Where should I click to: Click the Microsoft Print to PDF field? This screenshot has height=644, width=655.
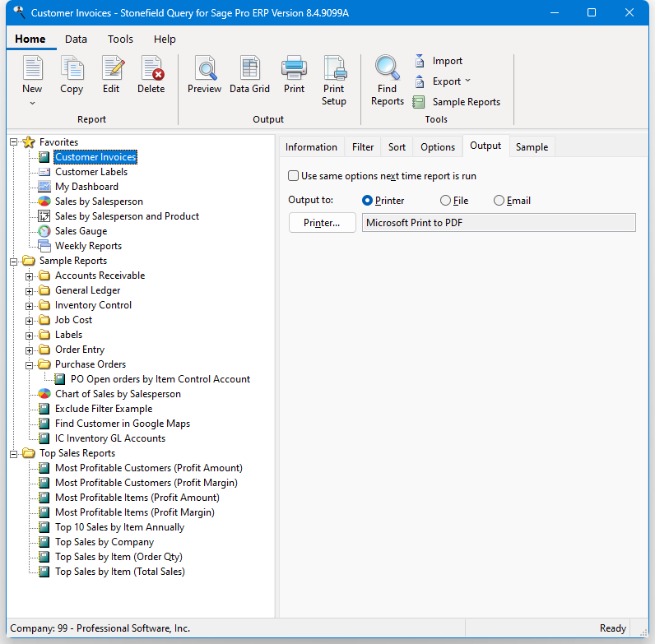499,223
